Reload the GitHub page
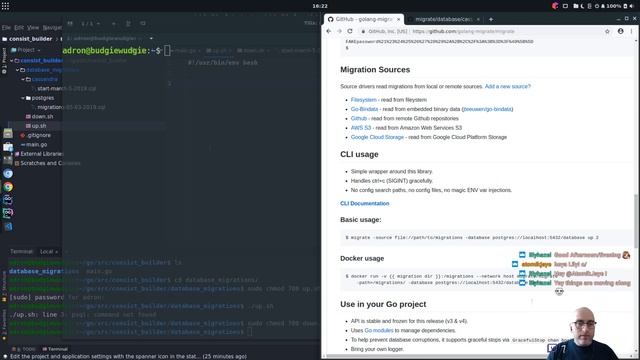The image size is (640, 360). tap(350, 31)
